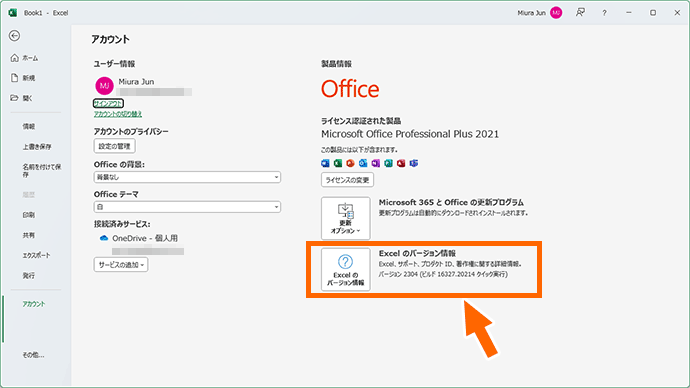Click the help question mark icon
This screenshot has width=690, height=388.
(x=604, y=13)
